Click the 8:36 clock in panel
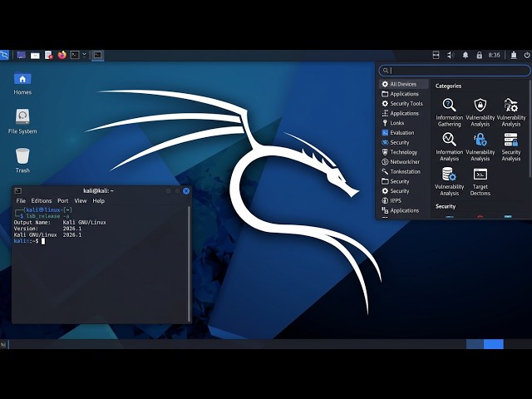 [494, 55]
